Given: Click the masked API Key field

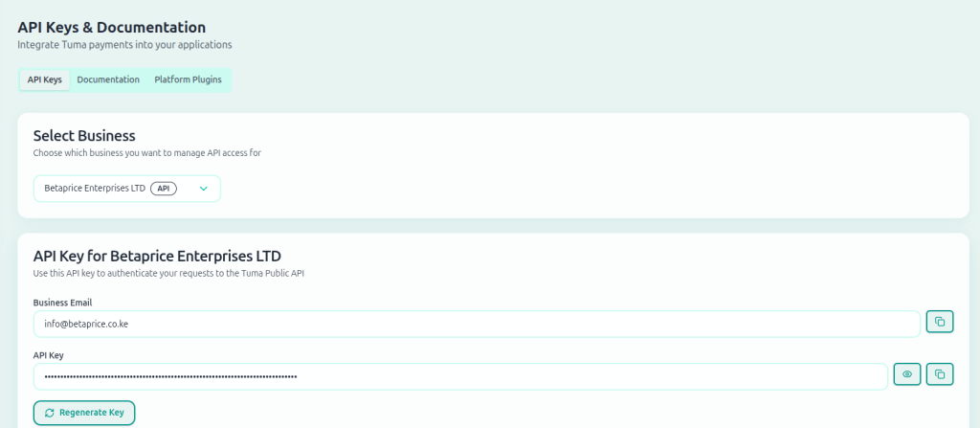Looking at the screenshot, I should [x=460, y=376].
